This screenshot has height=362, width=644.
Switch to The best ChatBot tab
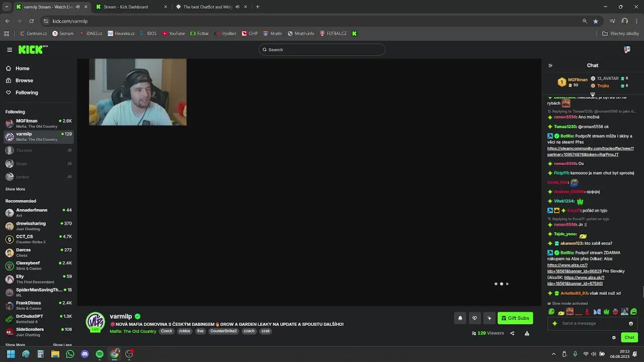coord(210,7)
